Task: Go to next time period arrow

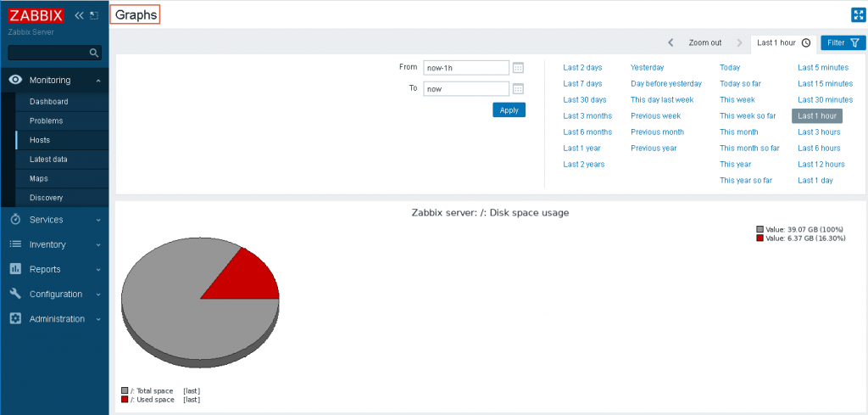Action: click(x=739, y=42)
